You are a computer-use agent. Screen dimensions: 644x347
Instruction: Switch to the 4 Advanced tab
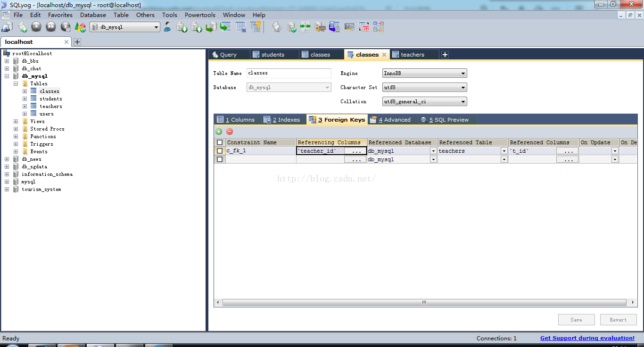[391, 120]
